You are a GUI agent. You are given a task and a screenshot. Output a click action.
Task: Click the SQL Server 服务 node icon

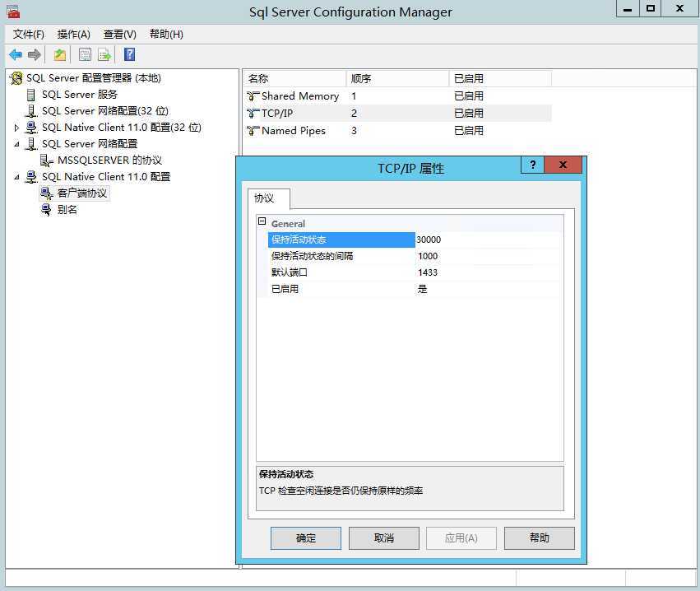tap(30, 95)
